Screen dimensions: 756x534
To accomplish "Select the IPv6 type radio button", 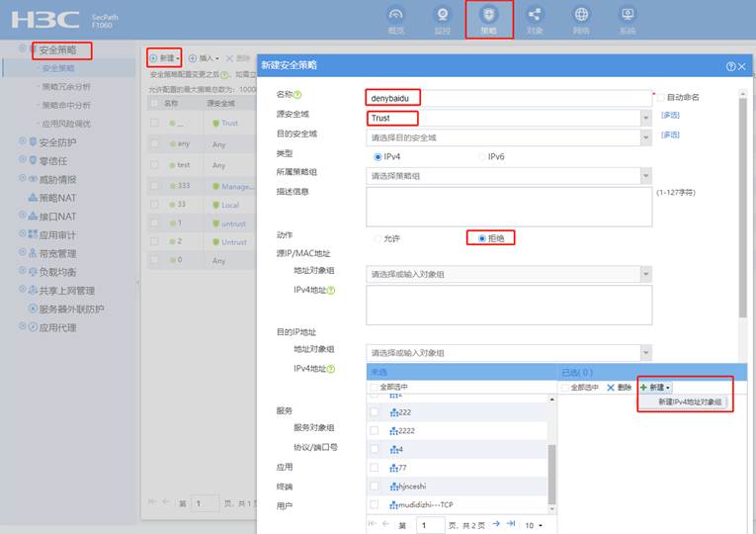I will click(481, 157).
